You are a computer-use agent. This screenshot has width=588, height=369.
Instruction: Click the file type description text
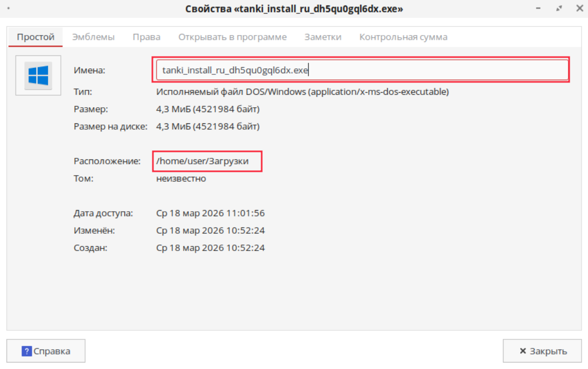tap(302, 92)
